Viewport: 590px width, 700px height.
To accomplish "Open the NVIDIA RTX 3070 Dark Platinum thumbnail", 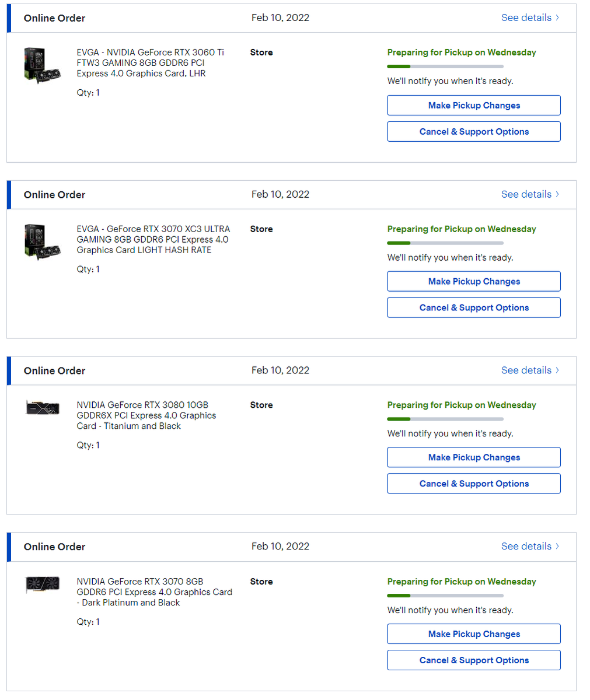I will tap(43, 584).
